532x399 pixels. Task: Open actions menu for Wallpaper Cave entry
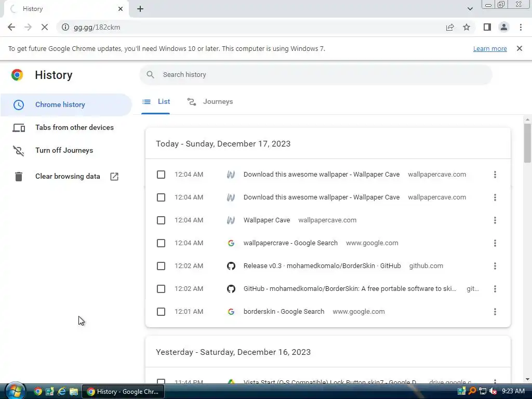click(x=495, y=220)
